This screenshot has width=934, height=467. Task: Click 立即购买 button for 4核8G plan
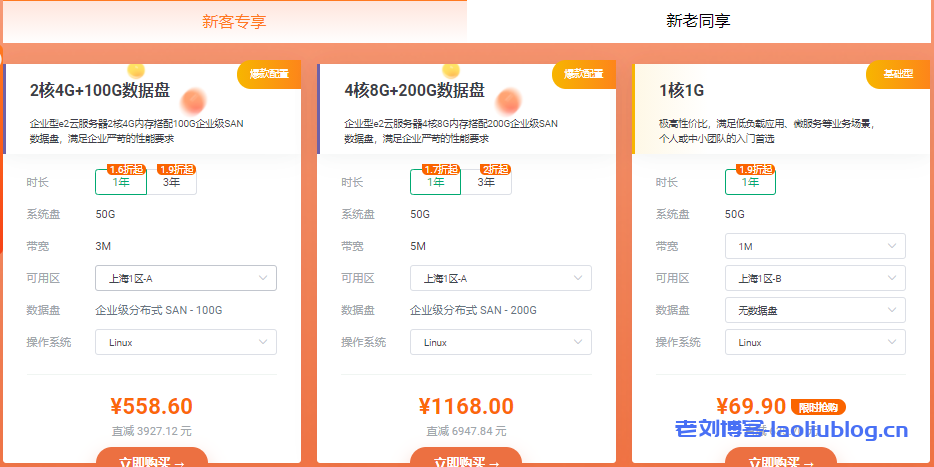coord(466,460)
